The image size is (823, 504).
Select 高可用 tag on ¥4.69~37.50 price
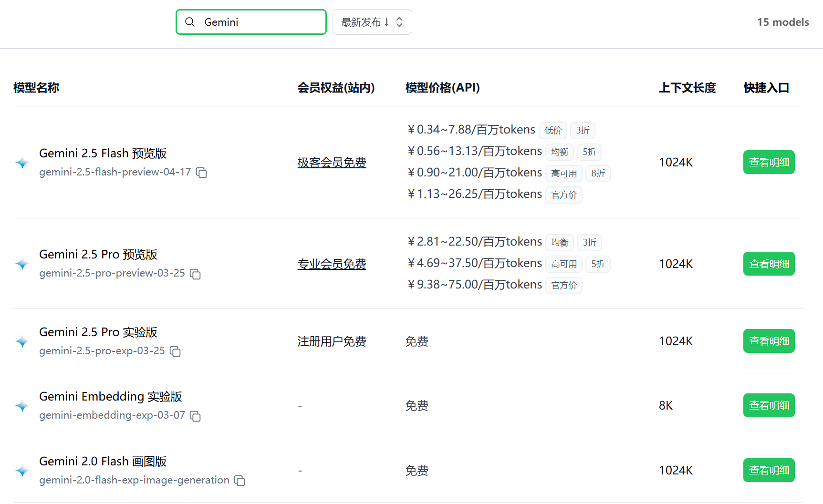tap(564, 264)
